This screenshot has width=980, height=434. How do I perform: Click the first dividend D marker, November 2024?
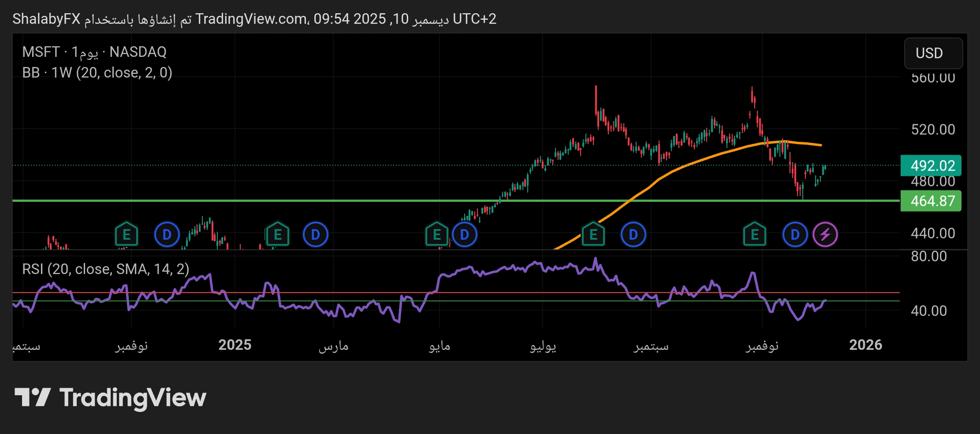coord(167,234)
